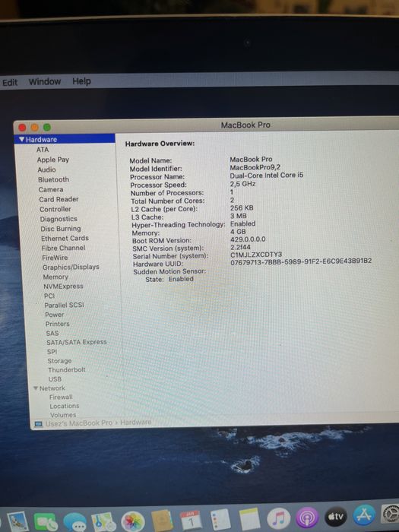399x532 pixels.
Task: Collapse the Network section triangle
Action: click(35, 388)
